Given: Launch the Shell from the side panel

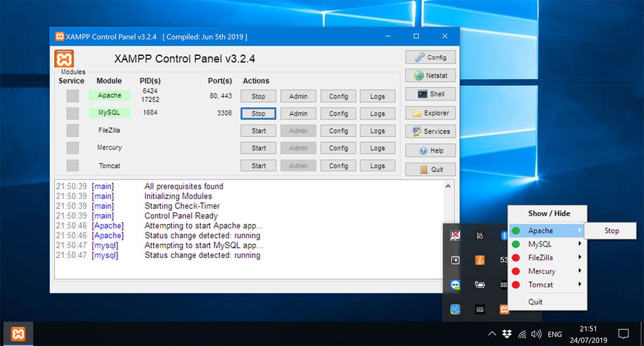Looking at the screenshot, I should pos(430,94).
